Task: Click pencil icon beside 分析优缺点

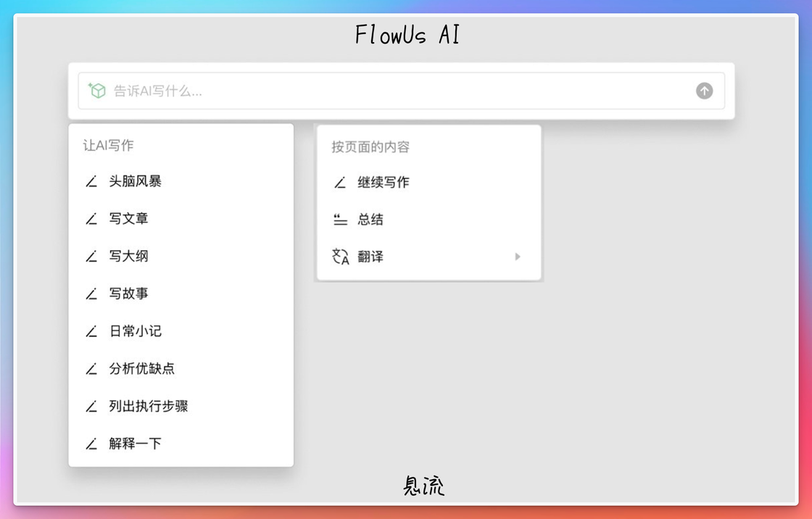Action: pos(91,369)
